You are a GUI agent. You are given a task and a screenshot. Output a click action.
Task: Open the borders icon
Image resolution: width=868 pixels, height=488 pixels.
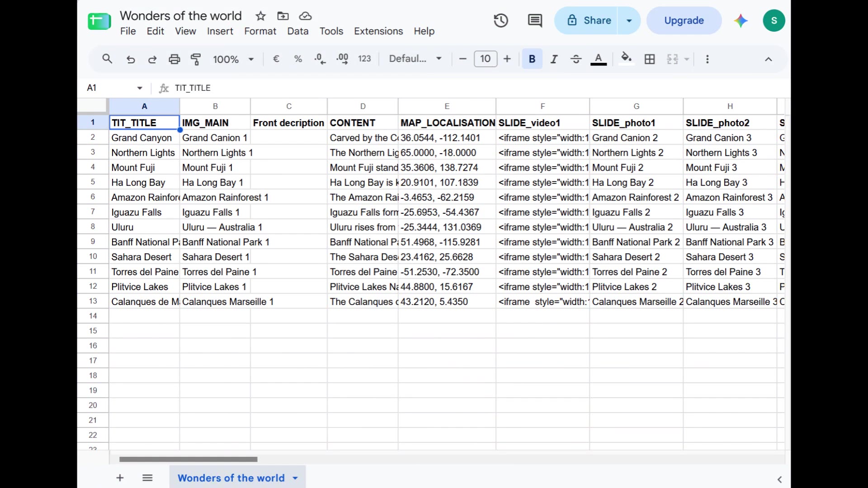tap(650, 59)
